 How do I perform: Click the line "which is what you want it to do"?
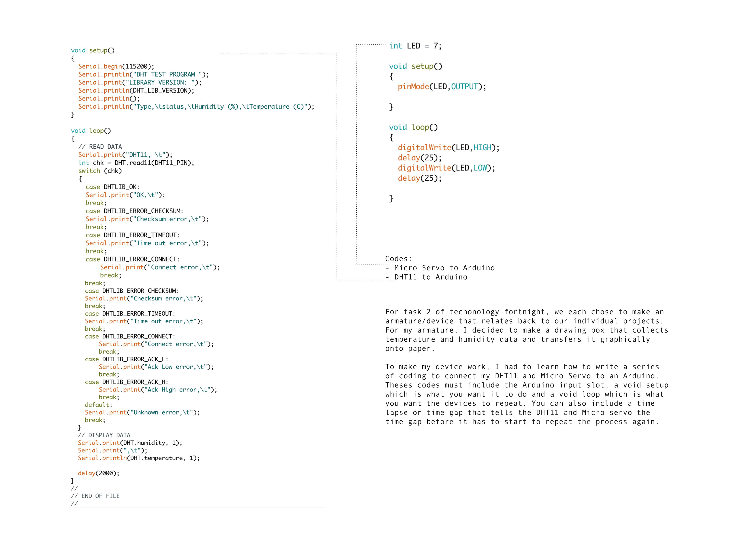point(524,395)
